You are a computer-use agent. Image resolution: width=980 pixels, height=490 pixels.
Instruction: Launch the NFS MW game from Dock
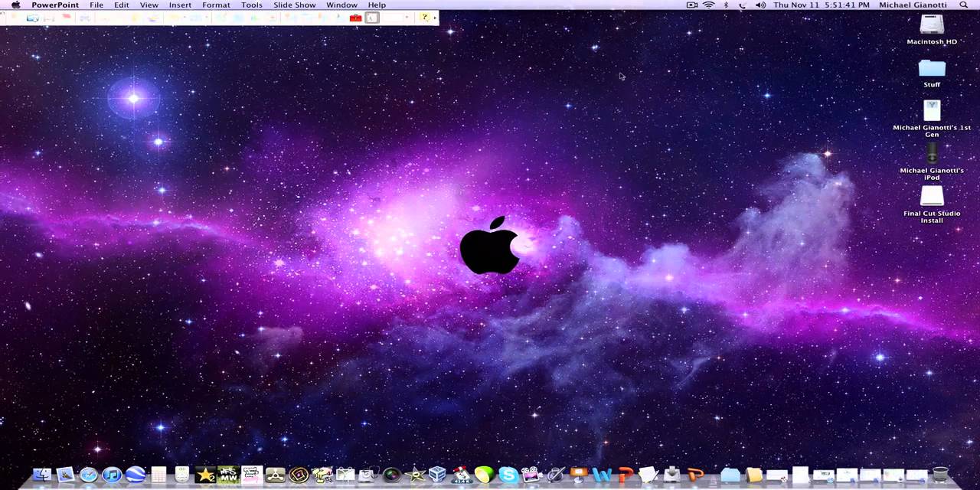(228, 475)
